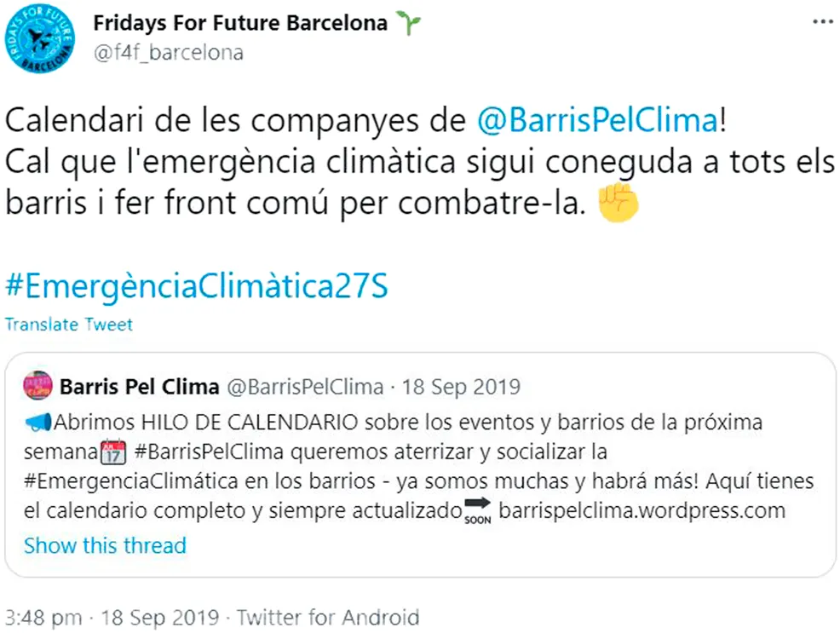Click Show this thread
This screenshot has width=840, height=633.
[x=105, y=545]
